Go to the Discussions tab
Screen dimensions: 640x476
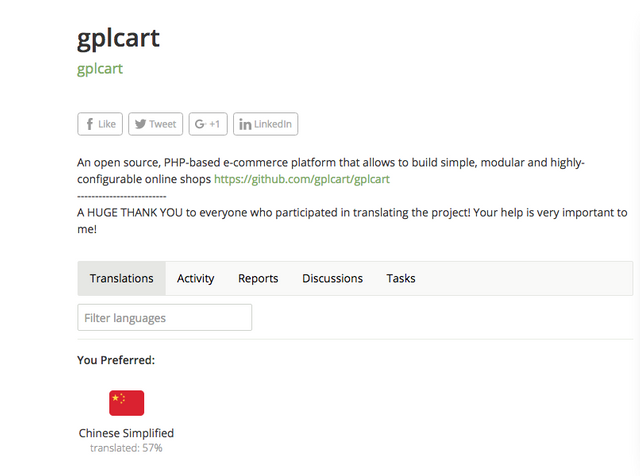click(332, 278)
